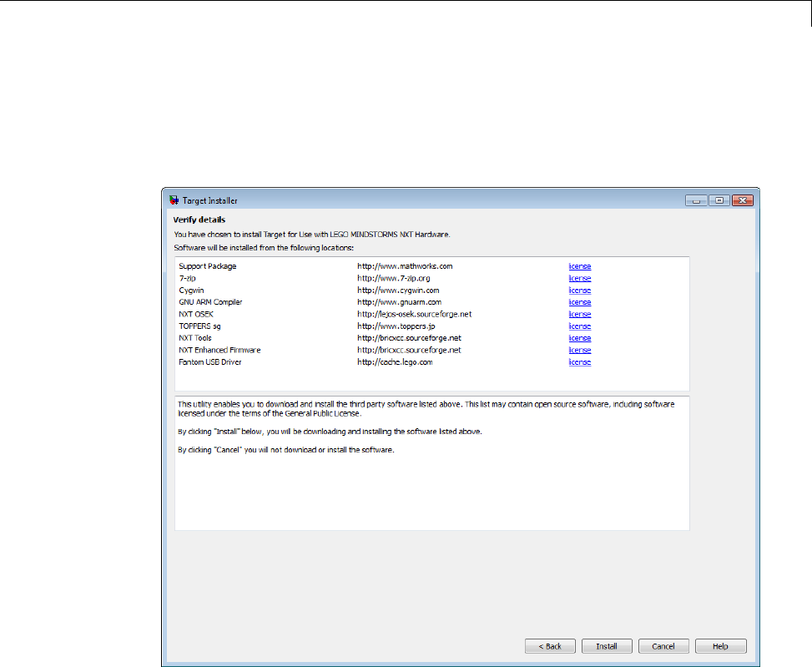Maximize the Target Installer window
This screenshot has width=812, height=667.
click(719, 200)
